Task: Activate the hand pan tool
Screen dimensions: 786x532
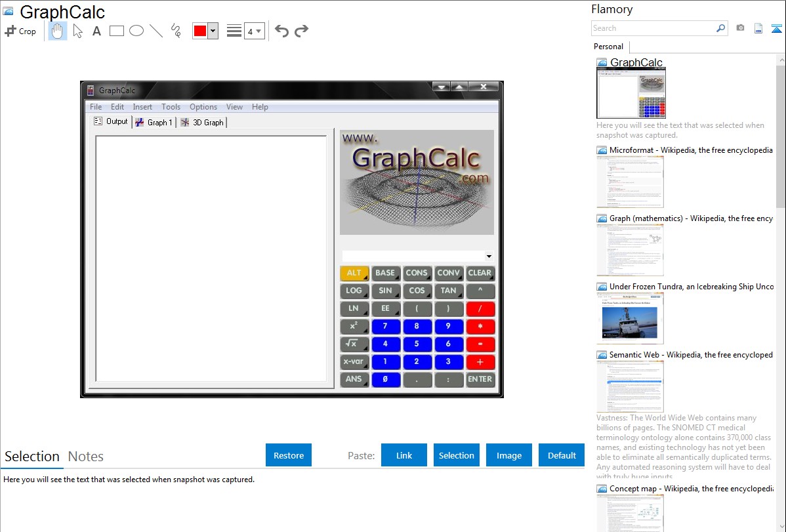Action: (57, 31)
